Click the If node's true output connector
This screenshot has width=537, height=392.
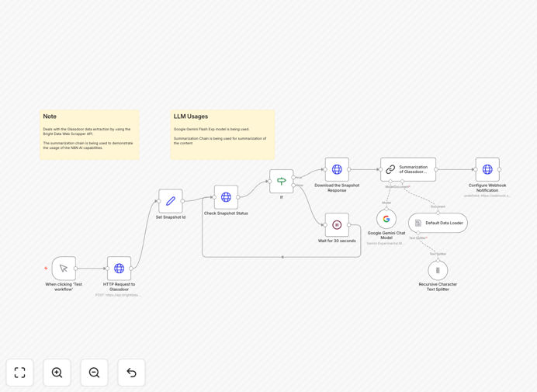[293, 177]
